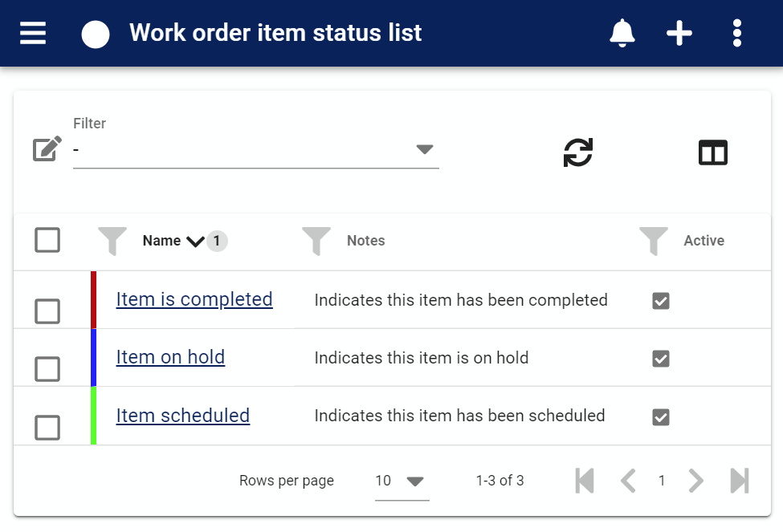Viewport: 783px width, 532px height.
Task: Filter the Active column using funnel icon
Action: point(653,241)
